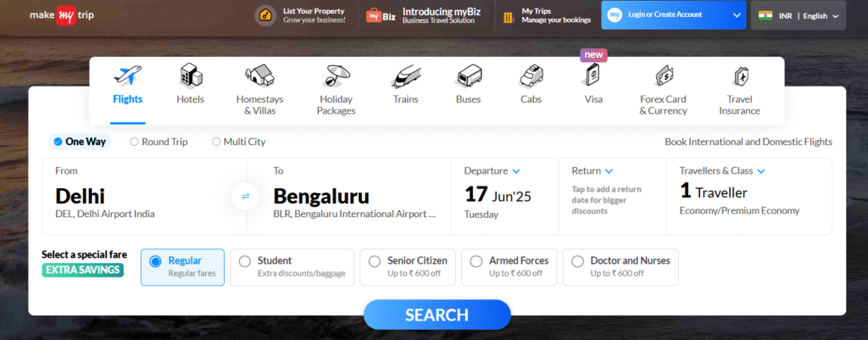Screen dimensions: 868x340
Task: Open the Travel Insurance icon
Action: (739, 76)
